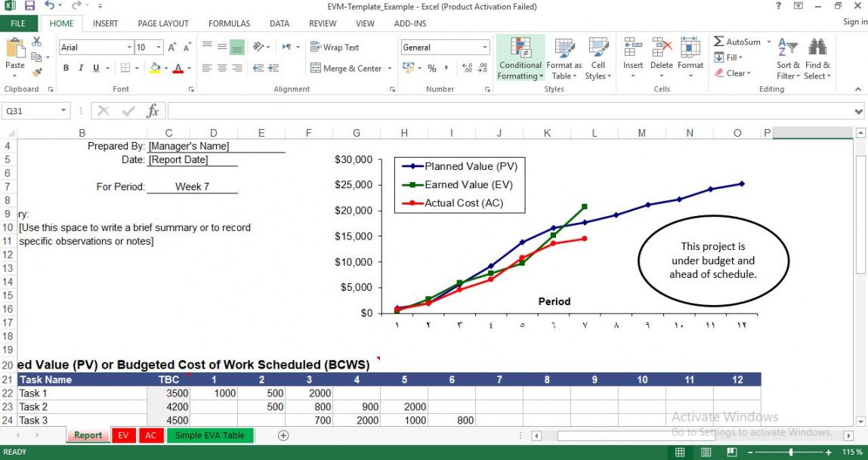The height and width of the screenshot is (460, 868).
Task: Open the font name dropdown
Action: click(129, 48)
